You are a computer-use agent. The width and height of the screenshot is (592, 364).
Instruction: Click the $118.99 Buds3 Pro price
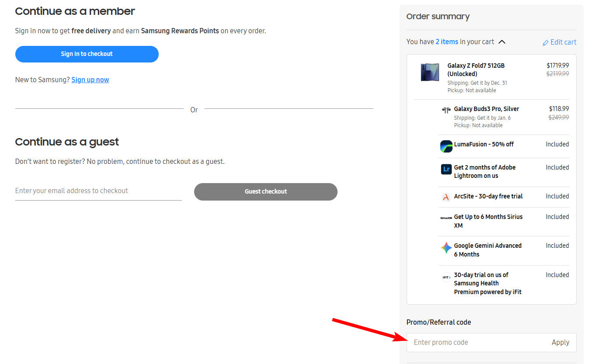coord(559,109)
